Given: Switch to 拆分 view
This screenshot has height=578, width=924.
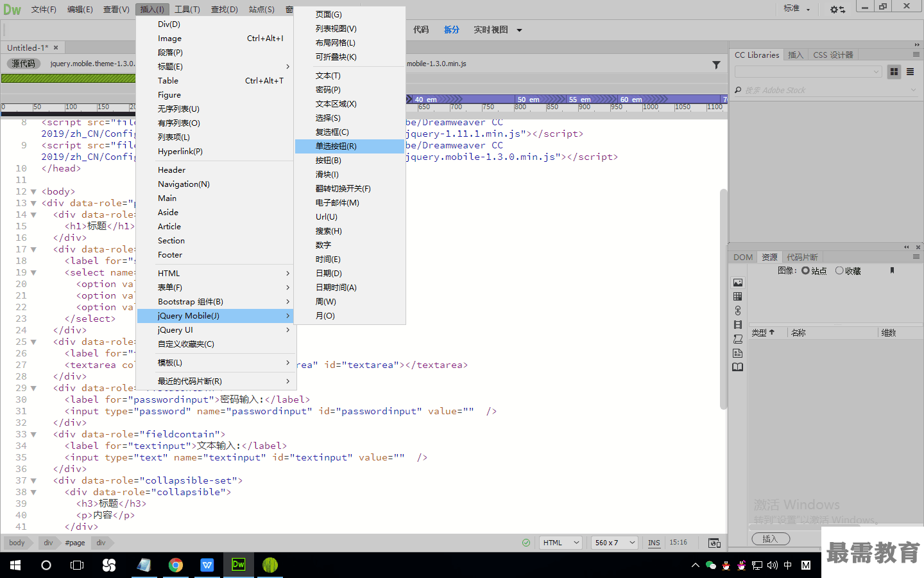Looking at the screenshot, I should 452,30.
